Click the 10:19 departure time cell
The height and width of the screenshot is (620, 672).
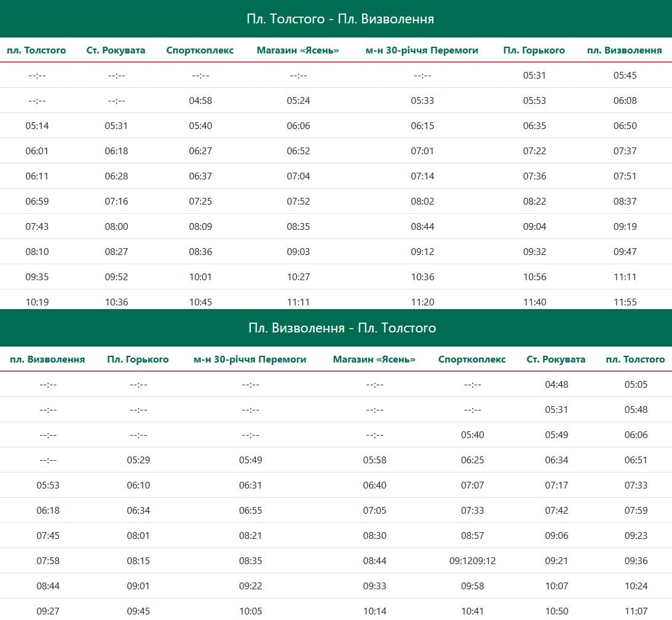[x=37, y=302]
